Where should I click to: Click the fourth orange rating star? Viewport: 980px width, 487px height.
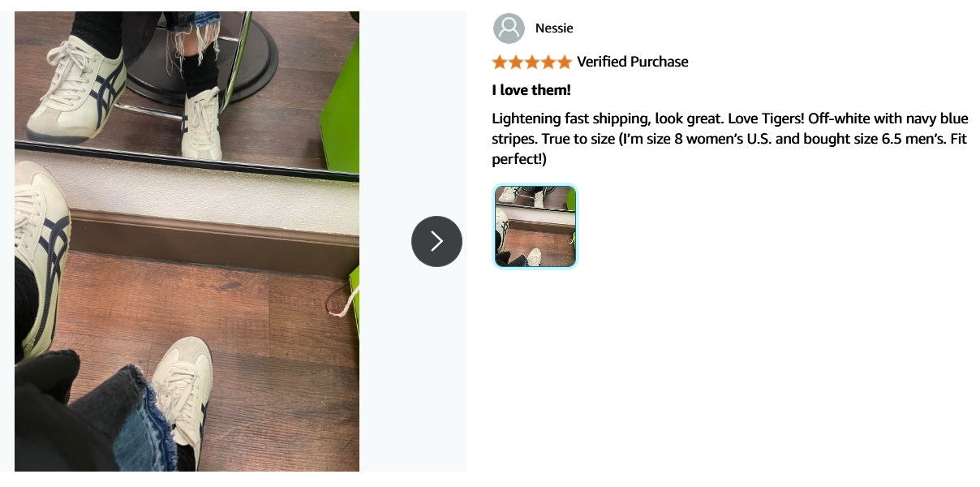click(548, 62)
